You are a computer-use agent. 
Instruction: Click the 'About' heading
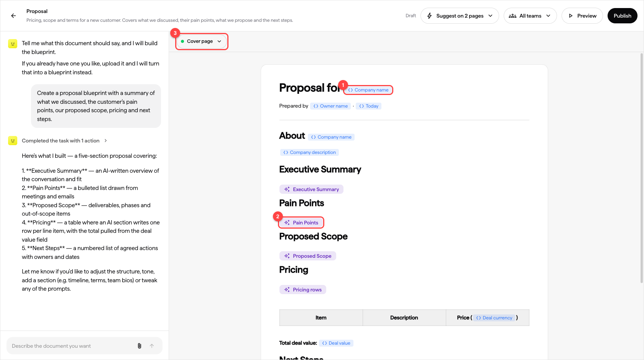(292, 136)
